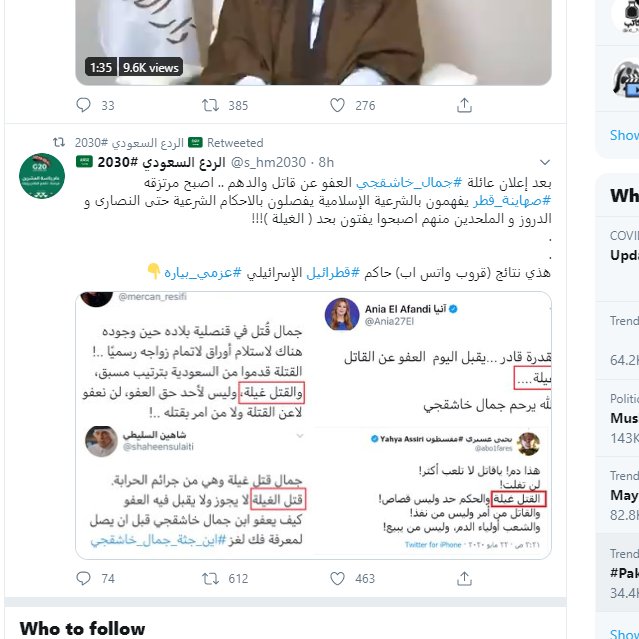Open the @s_hm2030 account handle
Image resolution: width=639 pixels, height=639 pixels.
[268, 162]
